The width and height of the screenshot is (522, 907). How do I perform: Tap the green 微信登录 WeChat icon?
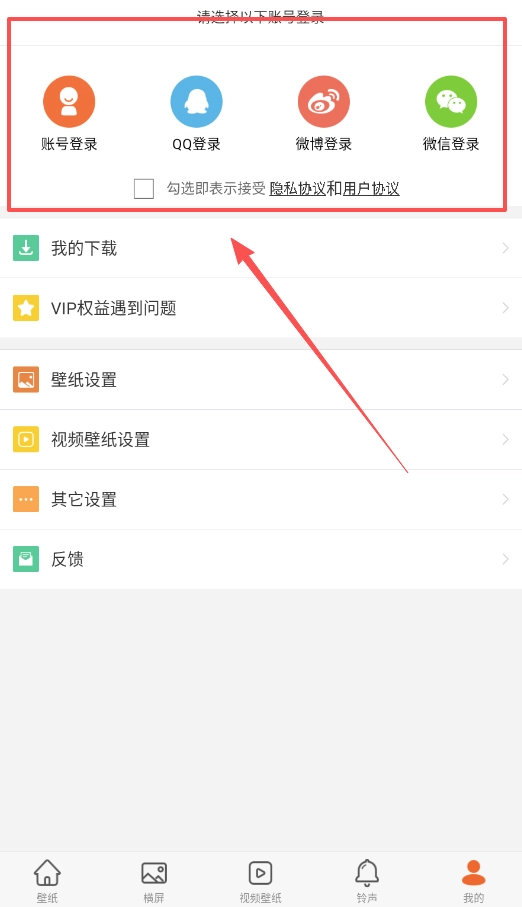(451, 102)
